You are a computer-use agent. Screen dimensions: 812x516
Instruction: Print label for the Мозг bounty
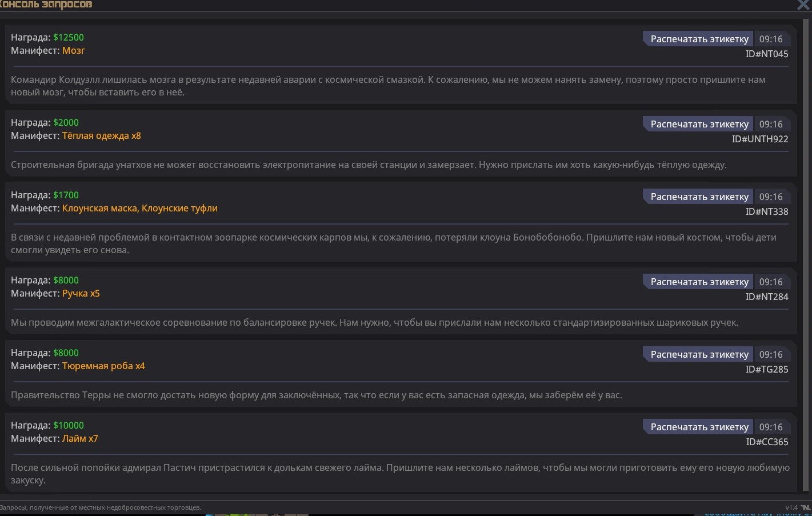pos(699,39)
